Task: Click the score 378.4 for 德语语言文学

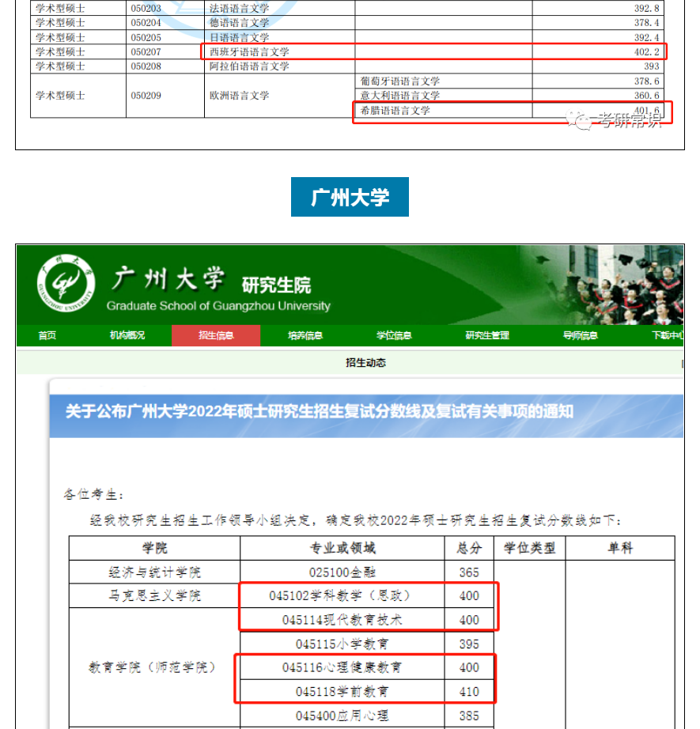Action: coord(647,23)
